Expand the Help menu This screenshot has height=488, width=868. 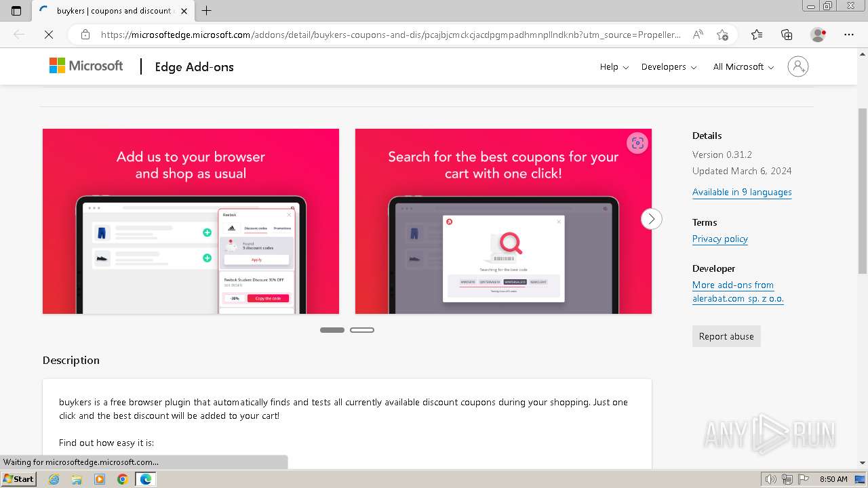click(x=614, y=66)
